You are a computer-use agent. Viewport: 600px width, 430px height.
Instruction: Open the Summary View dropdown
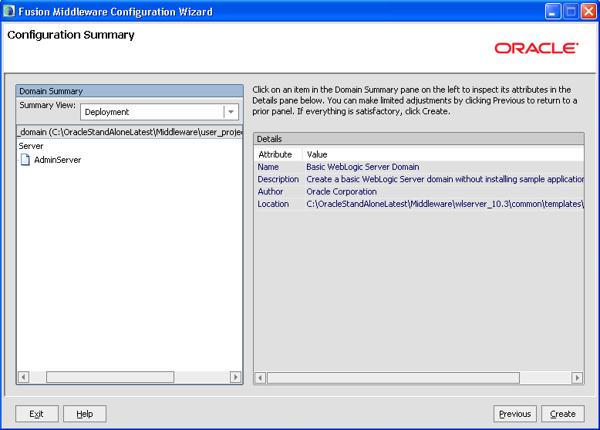tap(231, 112)
